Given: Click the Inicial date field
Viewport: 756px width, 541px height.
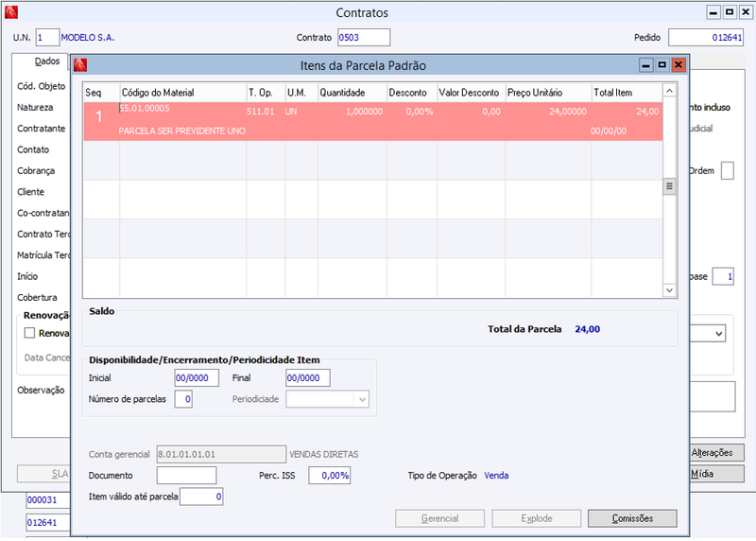Looking at the screenshot, I should pos(197,378).
